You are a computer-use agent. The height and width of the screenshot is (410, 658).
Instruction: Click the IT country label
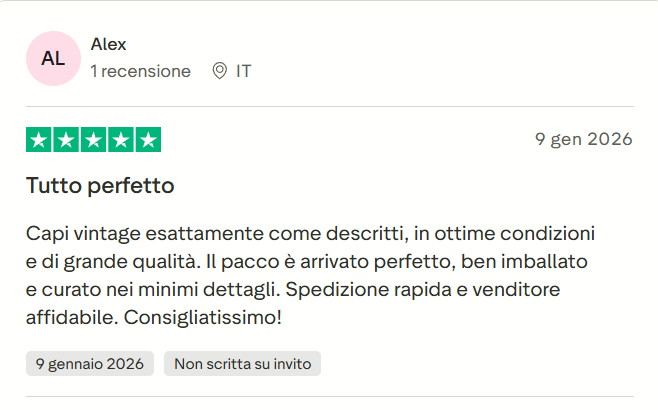click(x=244, y=72)
